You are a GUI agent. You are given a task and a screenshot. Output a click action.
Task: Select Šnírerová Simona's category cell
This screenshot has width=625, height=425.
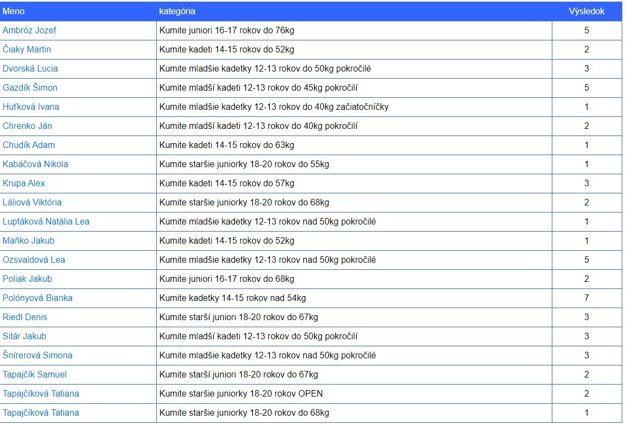click(x=354, y=356)
